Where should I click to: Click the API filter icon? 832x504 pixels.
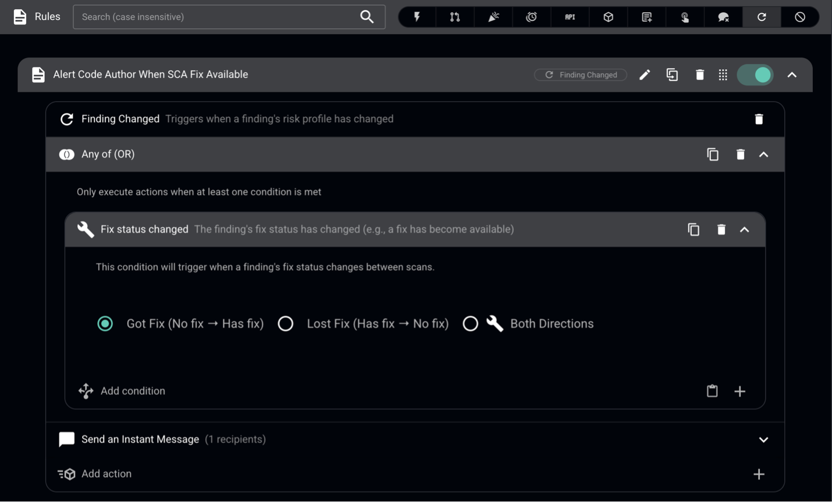[570, 17]
